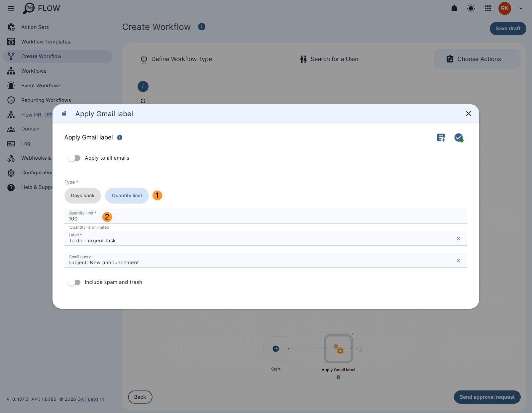Open Recurring Workflows clock icon
The height and width of the screenshot is (413, 532).
pyautogui.click(x=11, y=100)
